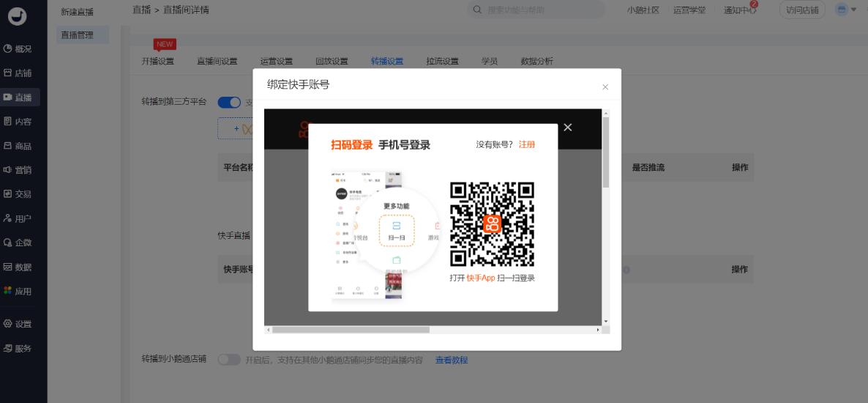Screen dimensions: 868x403
Task: Switch to 回放设置 tab
Action: [332, 62]
